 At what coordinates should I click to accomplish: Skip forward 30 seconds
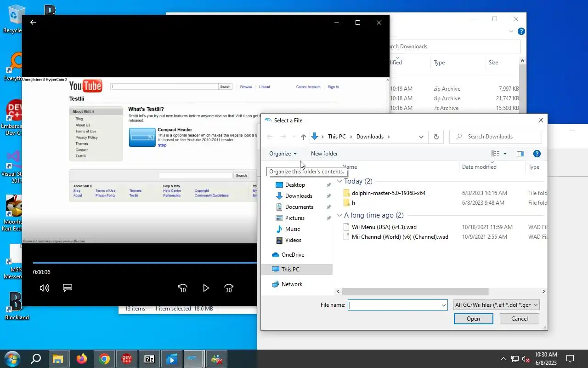229,288
